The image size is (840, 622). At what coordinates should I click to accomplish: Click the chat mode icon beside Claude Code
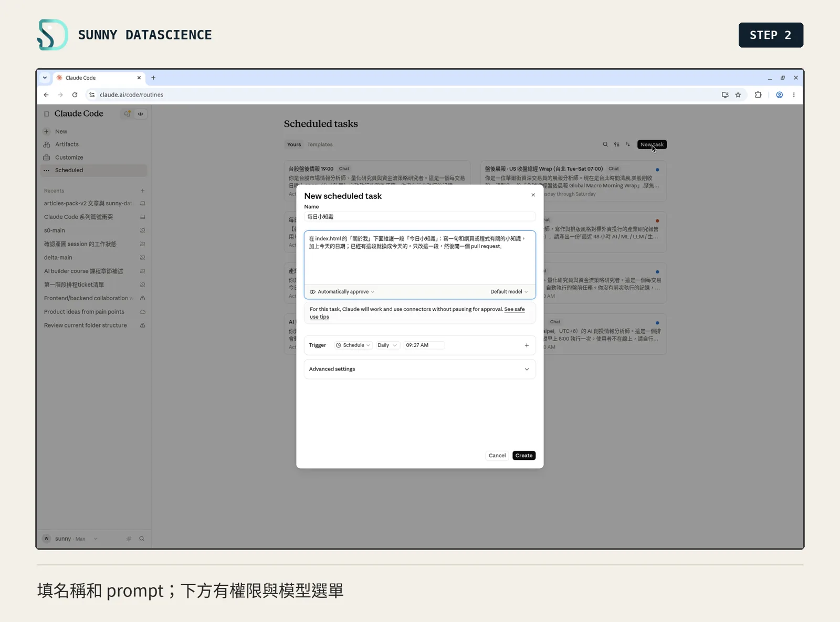127,114
